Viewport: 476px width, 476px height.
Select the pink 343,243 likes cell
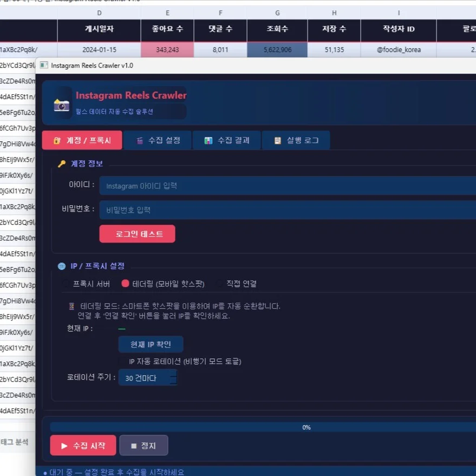(167, 50)
